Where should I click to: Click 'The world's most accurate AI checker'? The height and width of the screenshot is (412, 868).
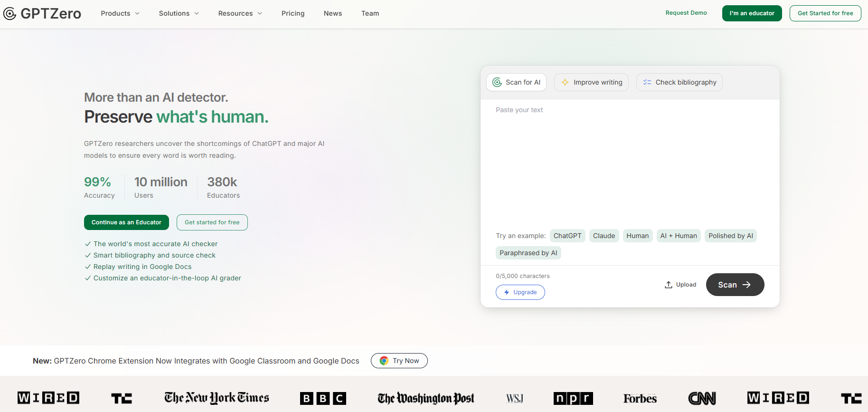155,244
